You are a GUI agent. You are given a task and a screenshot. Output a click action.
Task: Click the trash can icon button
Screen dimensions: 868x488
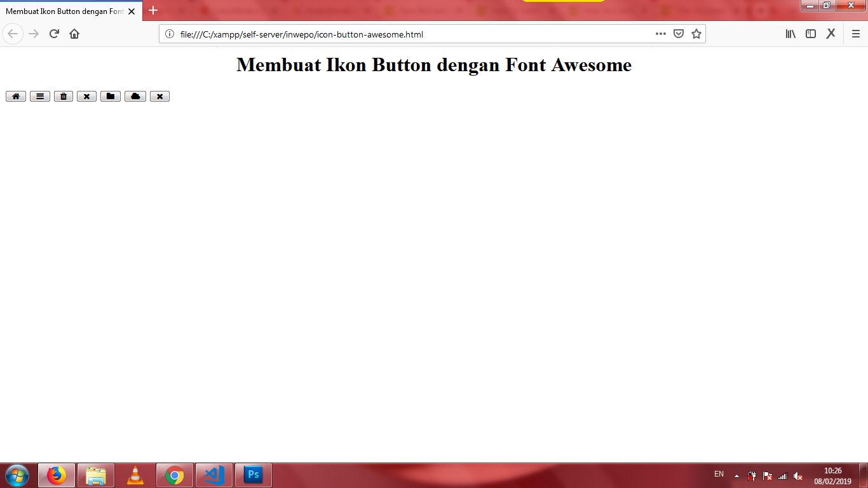coord(63,96)
